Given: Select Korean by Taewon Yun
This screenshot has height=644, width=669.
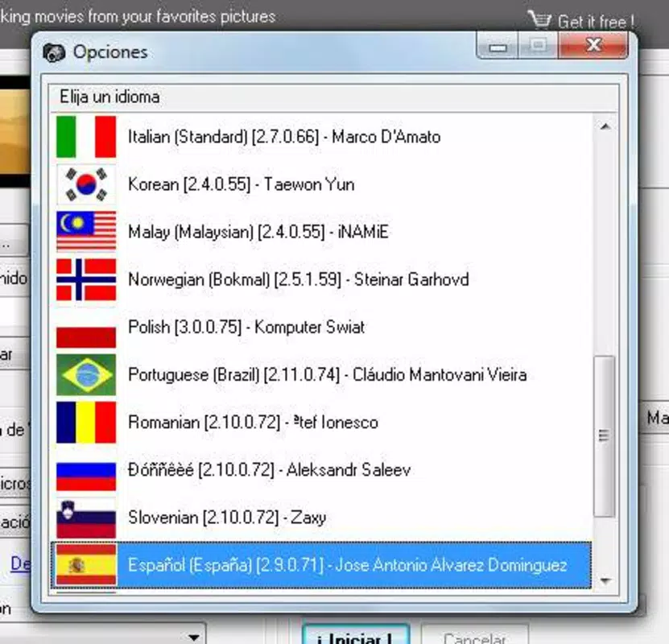Looking at the screenshot, I should [x=321, y=184].
